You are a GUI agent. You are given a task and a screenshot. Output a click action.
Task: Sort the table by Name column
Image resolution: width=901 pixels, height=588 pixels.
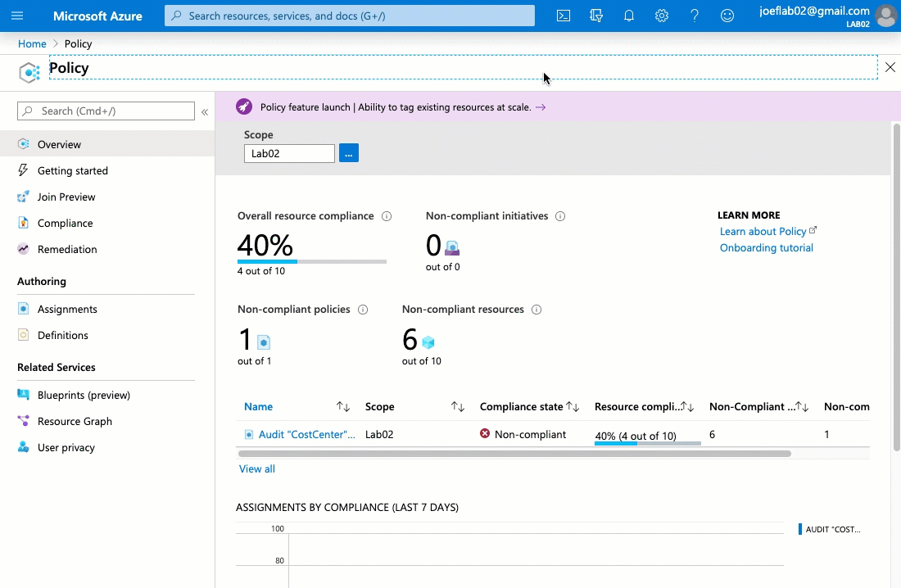click(x=343, y=407)
